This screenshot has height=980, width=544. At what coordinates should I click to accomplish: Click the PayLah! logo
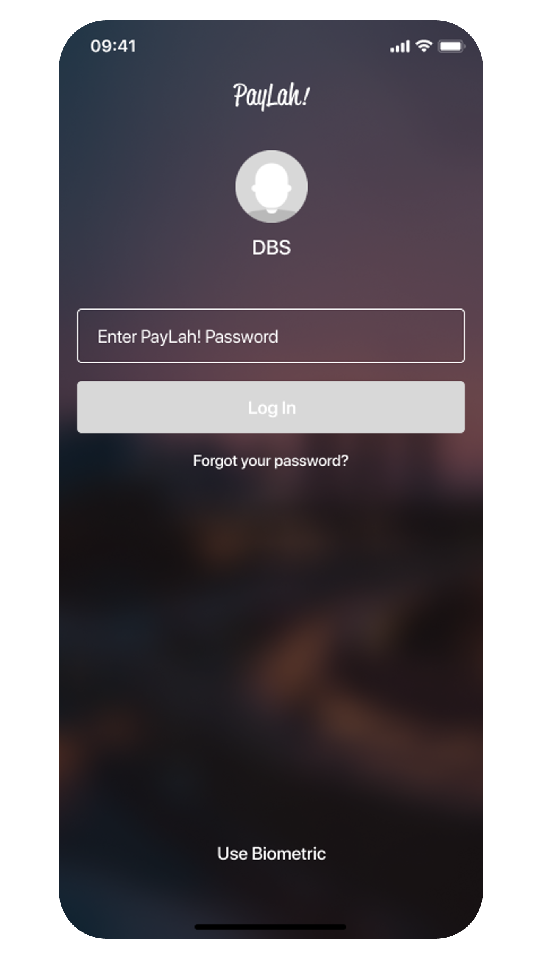click(x=271, y=95)
